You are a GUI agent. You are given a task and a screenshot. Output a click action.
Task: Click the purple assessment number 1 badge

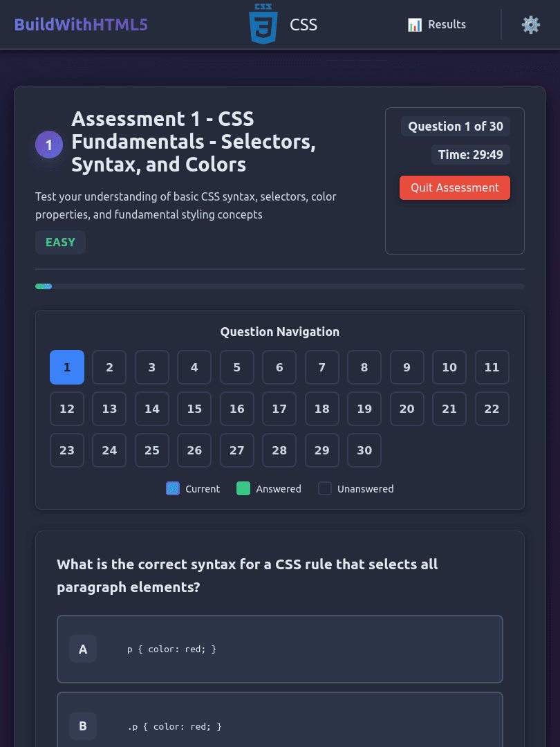pos(49,145)
